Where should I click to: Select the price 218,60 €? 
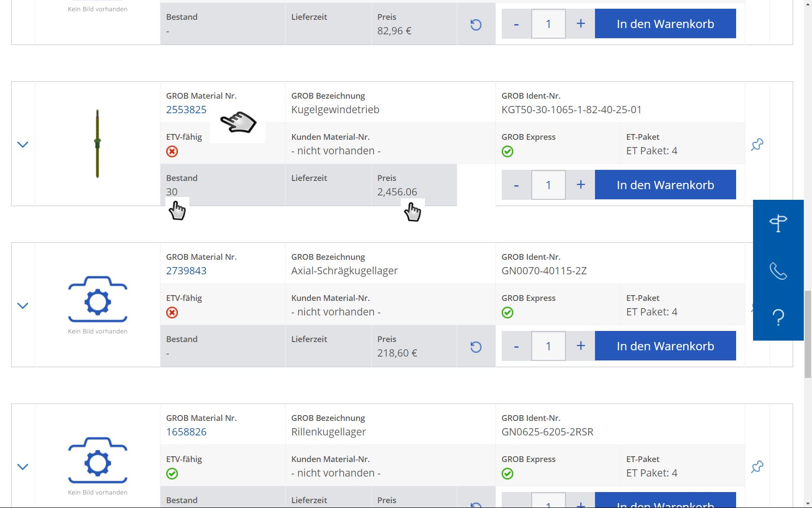tap(397, 353)
